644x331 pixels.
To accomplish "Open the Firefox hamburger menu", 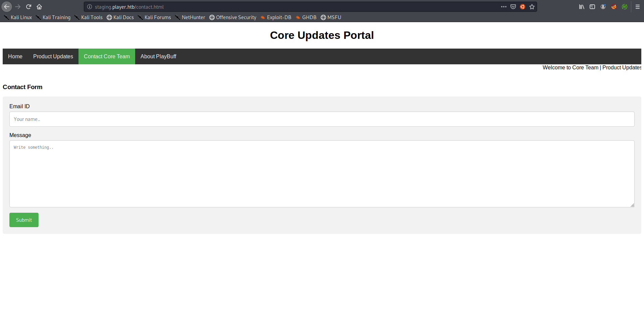I will pyautogui.click(x=638, y=7).
